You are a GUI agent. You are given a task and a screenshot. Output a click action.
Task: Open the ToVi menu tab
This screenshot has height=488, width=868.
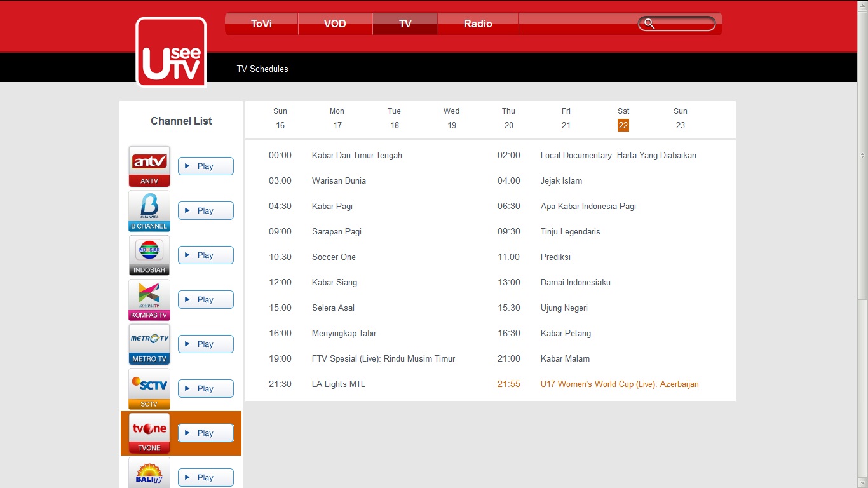[x=261, y=24]
